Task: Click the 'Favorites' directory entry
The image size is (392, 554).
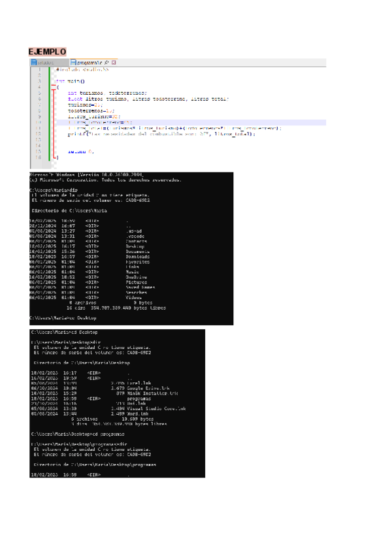Action: pyautogui.click(x=137, y=262)
